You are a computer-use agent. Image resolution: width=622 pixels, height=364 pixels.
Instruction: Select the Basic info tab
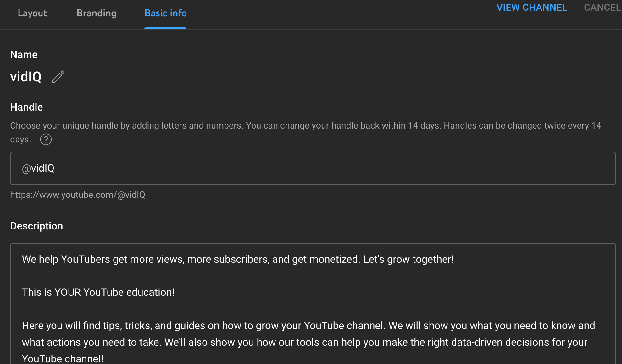pos(165,13)
